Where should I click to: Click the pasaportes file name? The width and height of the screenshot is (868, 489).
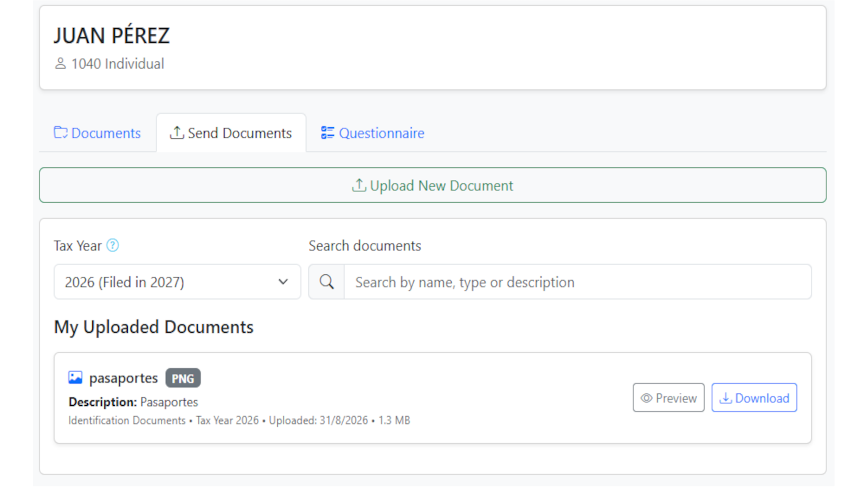pos(124,378)
